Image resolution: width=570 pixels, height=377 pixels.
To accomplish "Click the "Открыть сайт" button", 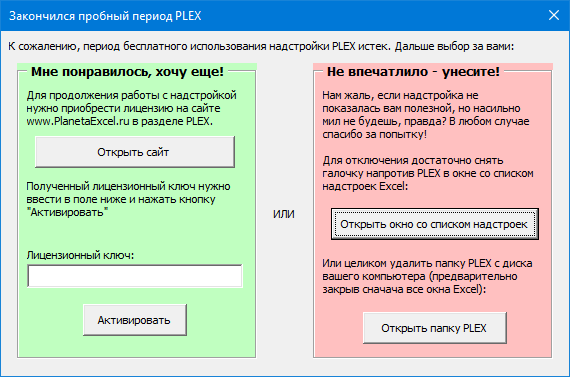I will pos(135,152).
